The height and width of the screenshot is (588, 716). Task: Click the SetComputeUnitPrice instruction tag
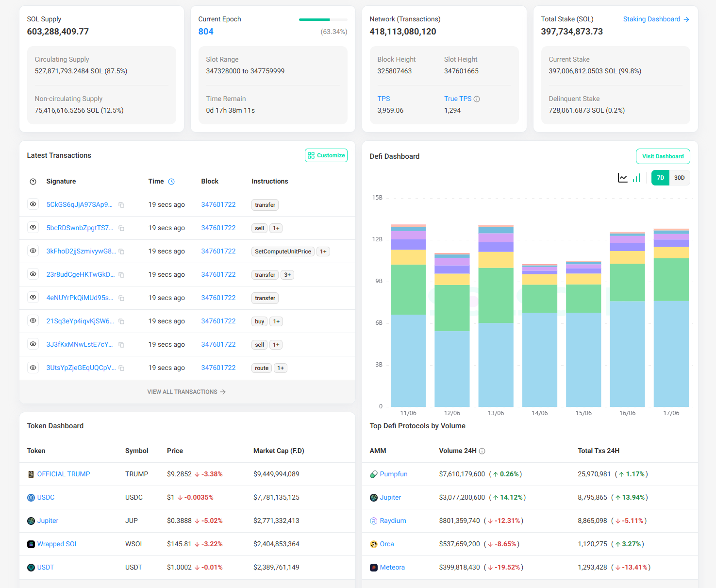pyautogui.click(x=283, y=252)
